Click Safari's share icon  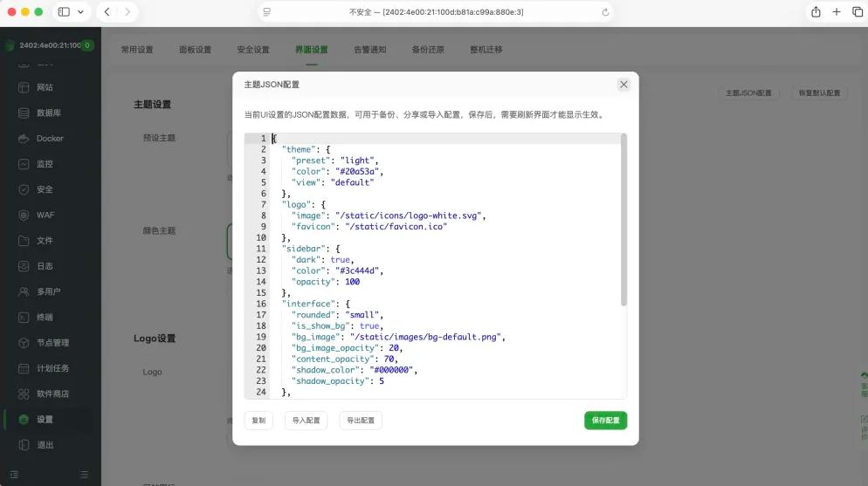click(x=816, y=12)
